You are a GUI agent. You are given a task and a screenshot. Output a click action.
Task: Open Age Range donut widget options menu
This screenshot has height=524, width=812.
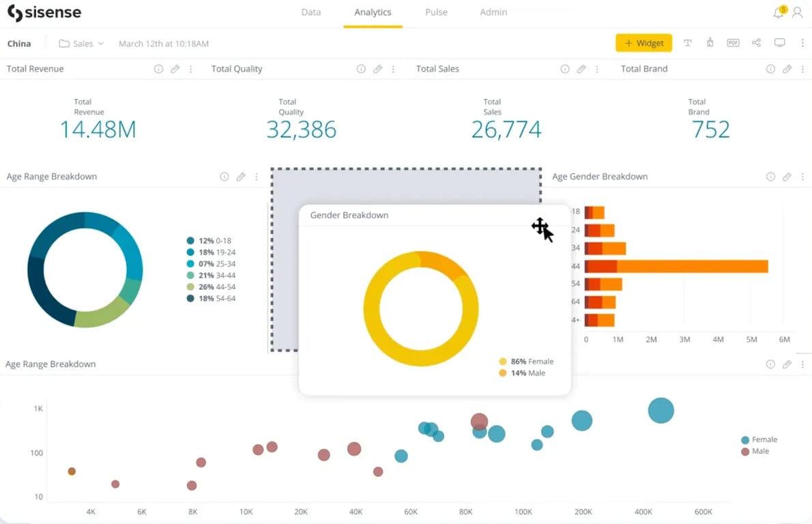(x=257, y=177)
